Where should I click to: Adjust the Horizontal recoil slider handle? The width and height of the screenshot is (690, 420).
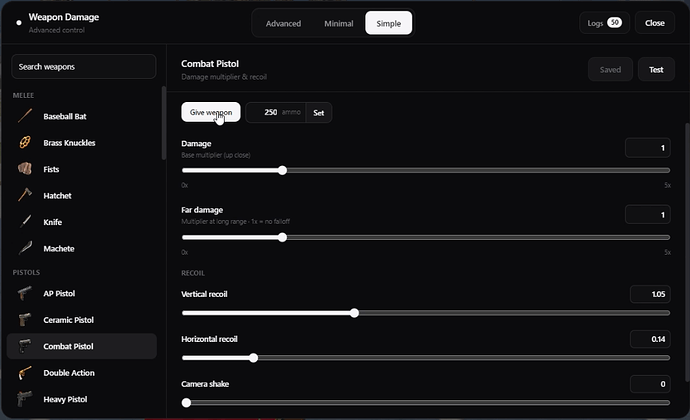(x=253, y=358)
